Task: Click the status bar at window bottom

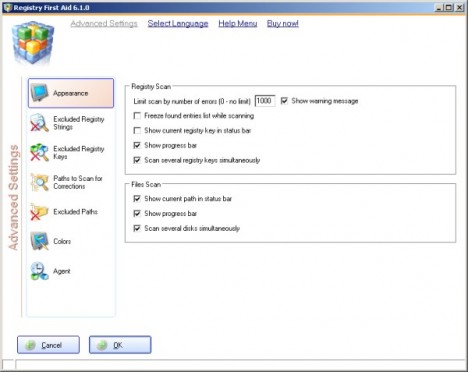Action: (x=240, y=365)
